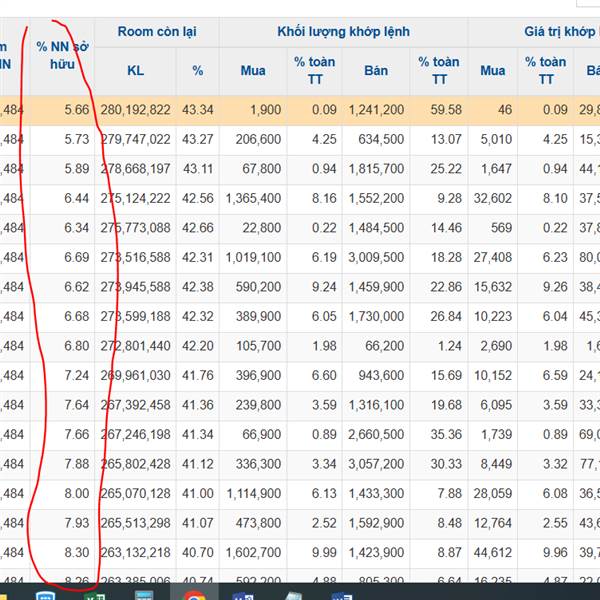Image resolution: width=600 pixels, height=600 pixels.
Task: Click the 280,192,822 room value cell
Action: (136, 110)
